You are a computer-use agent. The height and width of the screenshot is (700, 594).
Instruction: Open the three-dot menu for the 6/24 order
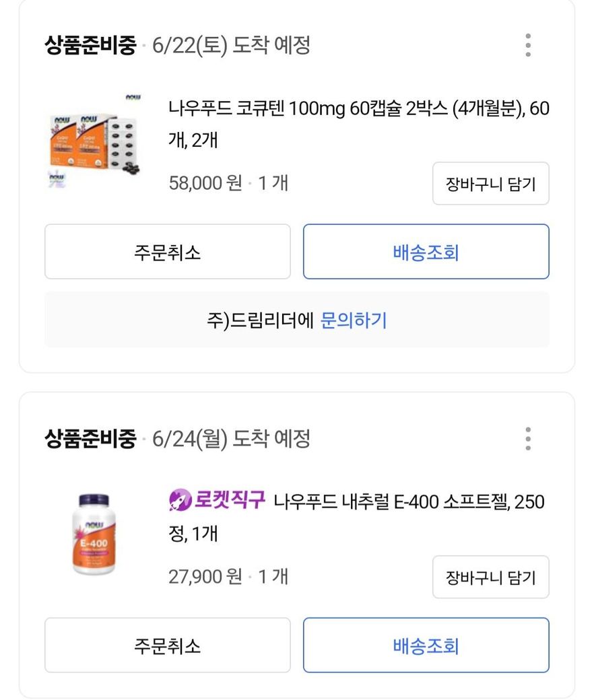click(x=528, y=439)
